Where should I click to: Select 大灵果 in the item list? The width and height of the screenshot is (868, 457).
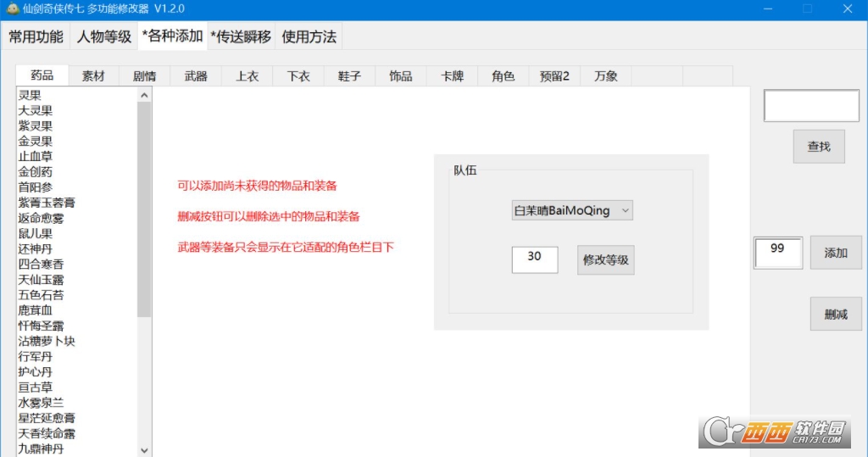point(36,111)
